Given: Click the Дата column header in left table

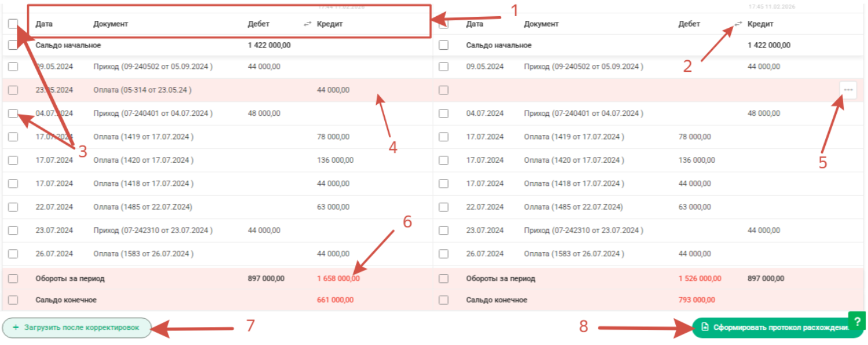Looking at the screenshot, I should [44, 24].
